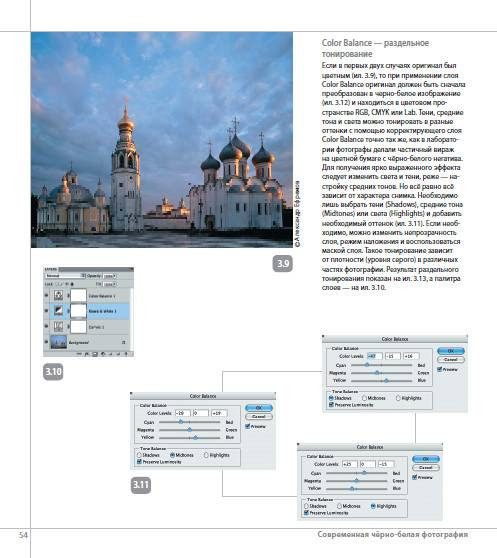Uncheck Preserve Luminosity in the Midtones-selected dialog
The image size is (497, 558).
click(x=139, y=462)
